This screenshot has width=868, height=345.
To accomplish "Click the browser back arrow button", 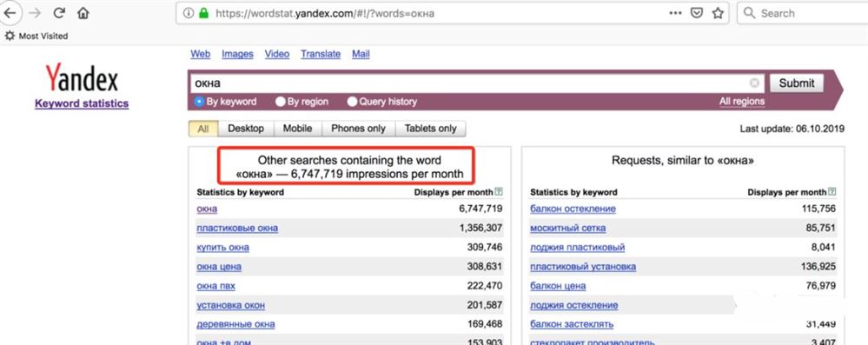I will [x=9, y=12].
